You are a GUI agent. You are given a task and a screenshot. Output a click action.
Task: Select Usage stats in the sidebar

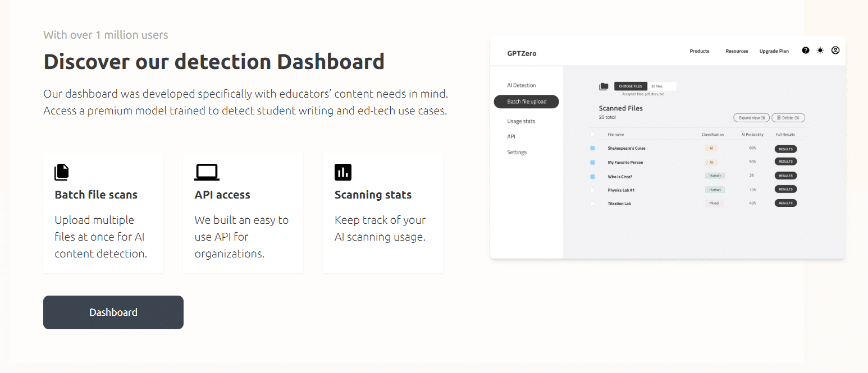[x=521, y=121]
